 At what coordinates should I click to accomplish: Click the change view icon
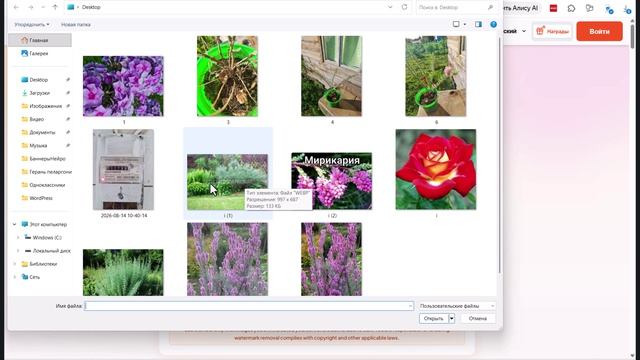tap(456, 24)
